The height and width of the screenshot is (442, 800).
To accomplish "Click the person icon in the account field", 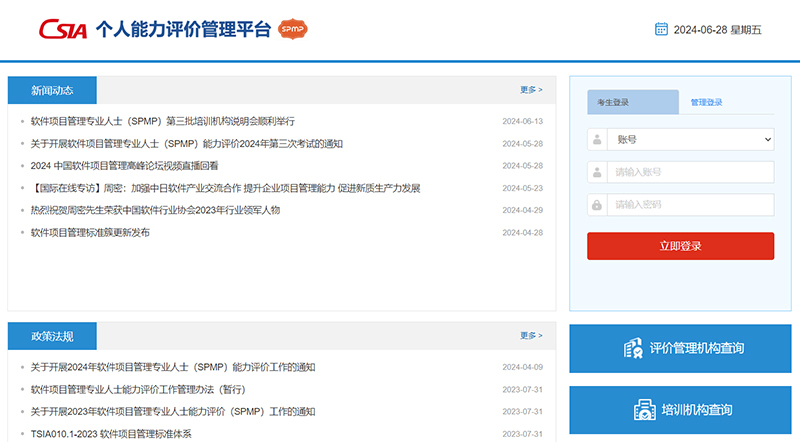I will [597, 172].
